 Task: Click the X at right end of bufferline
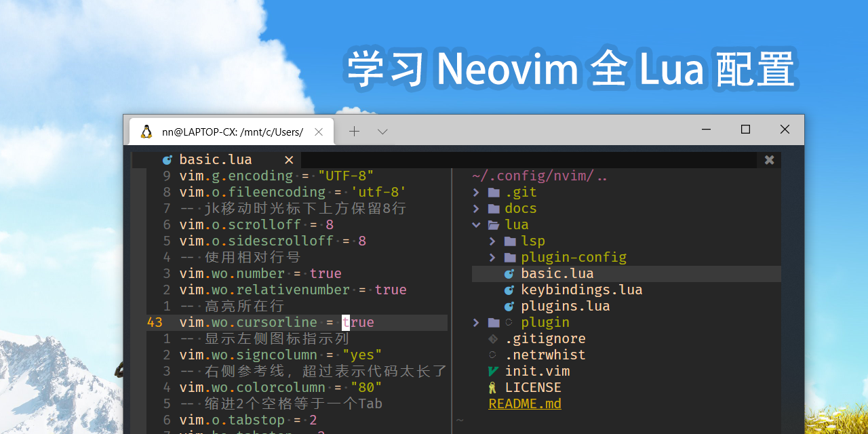click(x=769, y=160)
